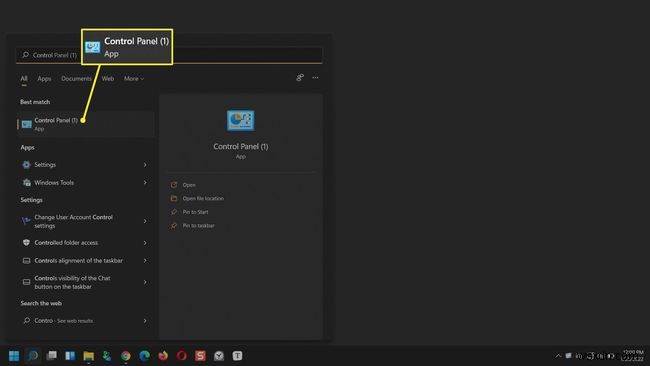
Task: Launch Opera from the taskbar
Action: click(x=182, y=356)
